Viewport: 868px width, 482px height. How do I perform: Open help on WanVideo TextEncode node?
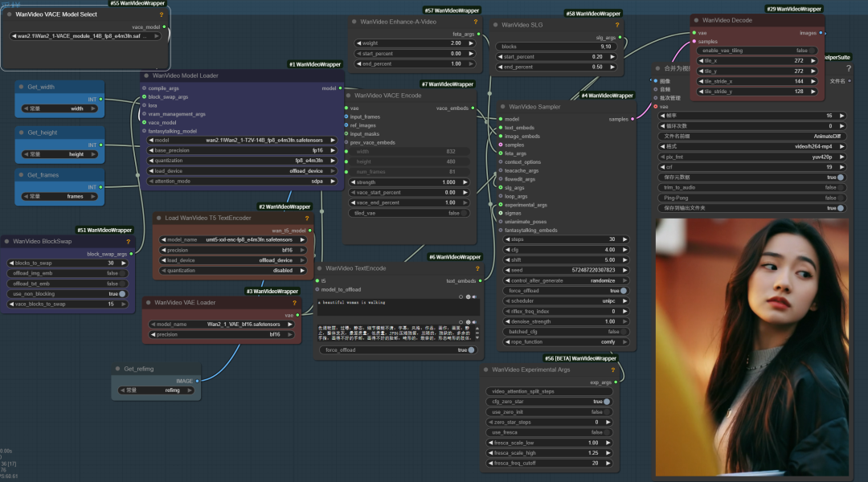click(x=477, y=268)
